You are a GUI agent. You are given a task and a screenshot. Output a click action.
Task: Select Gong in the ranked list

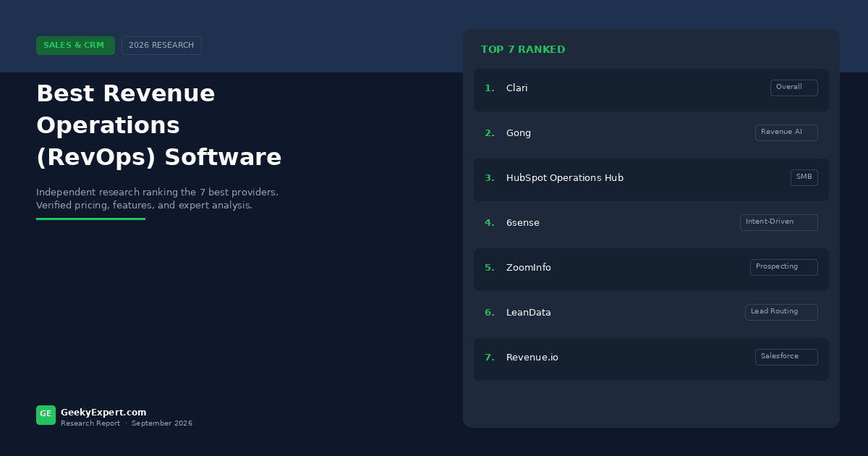click(x=651, y=133)
